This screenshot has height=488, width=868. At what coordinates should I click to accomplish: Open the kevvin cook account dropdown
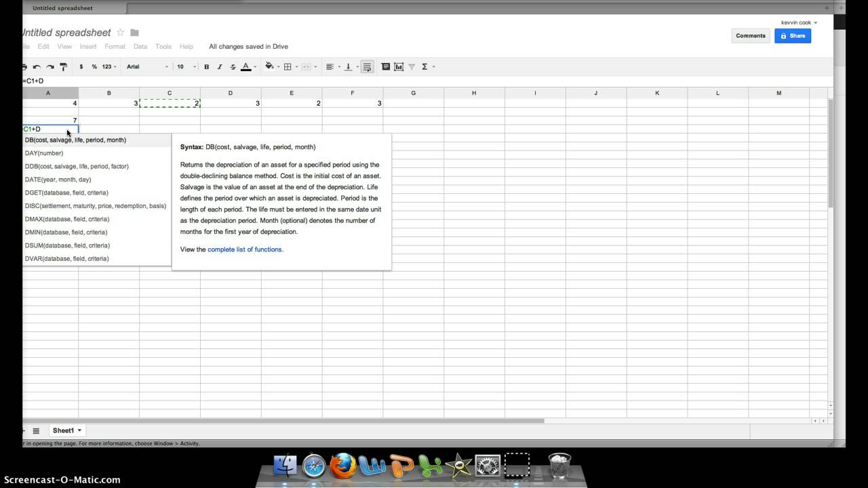(799, 22)
